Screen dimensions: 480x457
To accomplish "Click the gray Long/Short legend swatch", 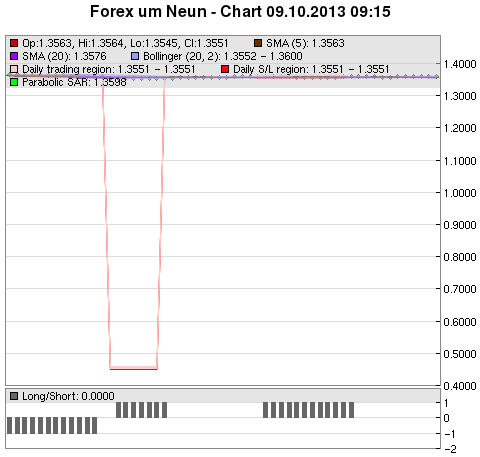I will 14,396.
